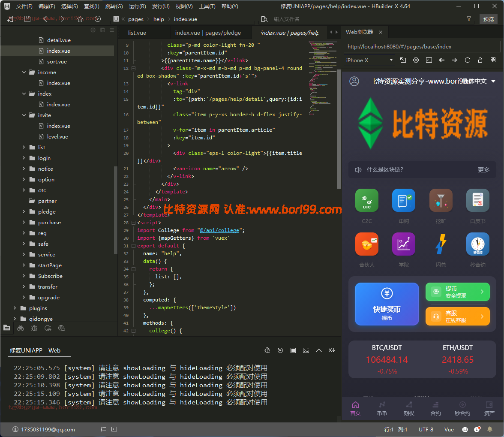Click the user avatar in preview header
504x437 pixels.
click(x=354, y=81)
